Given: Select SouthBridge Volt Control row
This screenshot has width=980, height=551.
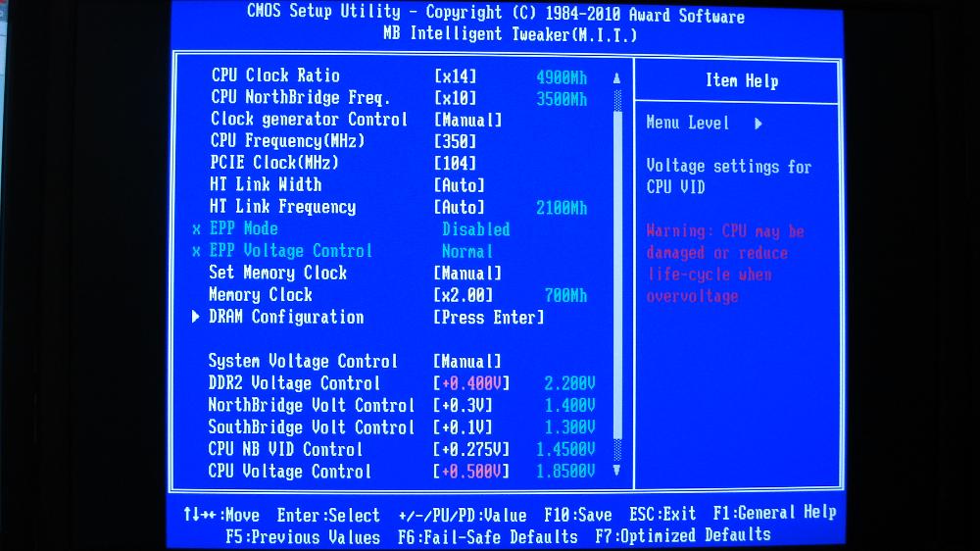Looking at the screenshot, I should (x=312, y=427).
